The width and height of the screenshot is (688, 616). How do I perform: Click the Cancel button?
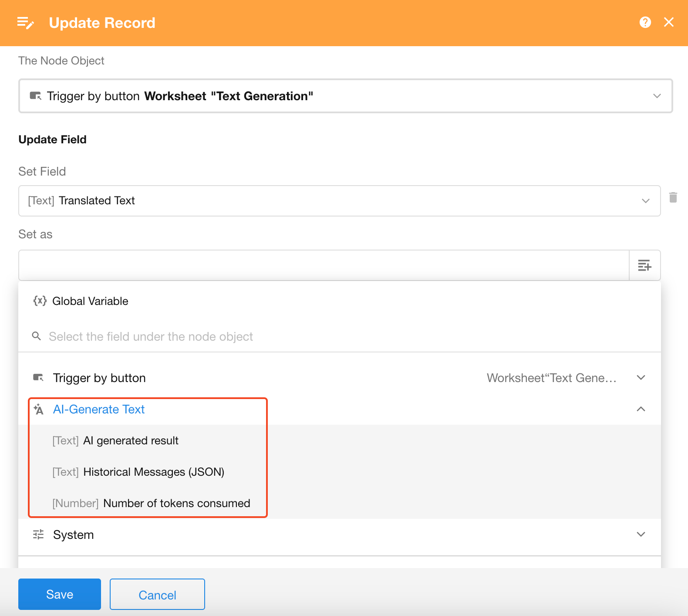tap(157, 595)
